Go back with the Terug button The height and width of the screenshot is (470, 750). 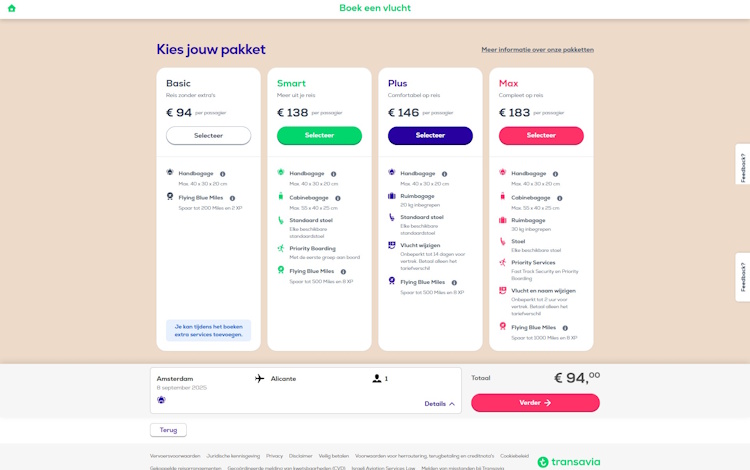pyautogui.click(x=168, y=430)
